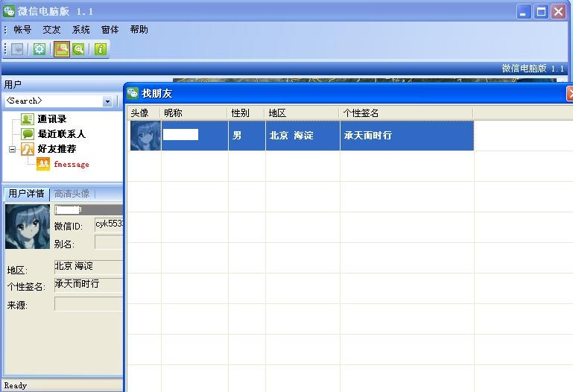Click the 来源 field in user details
Viewport: 573px width, 392px height.
coord(89,303)
